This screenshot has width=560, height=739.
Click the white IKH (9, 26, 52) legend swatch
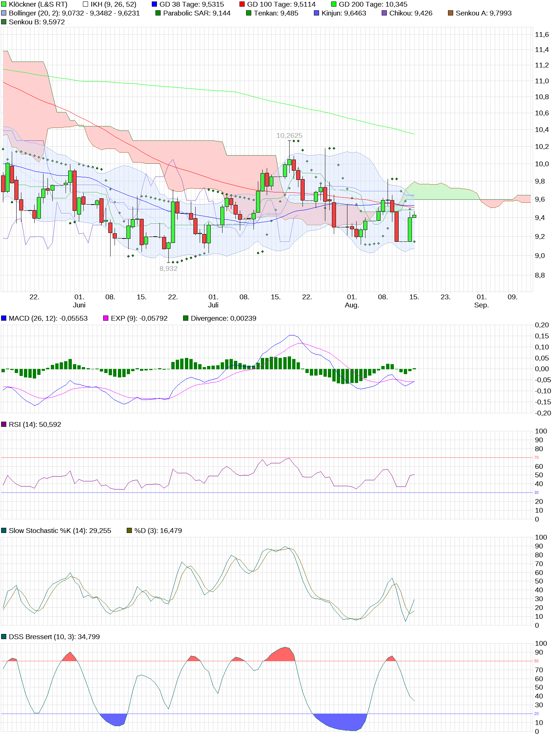click(x=85, y=4)
